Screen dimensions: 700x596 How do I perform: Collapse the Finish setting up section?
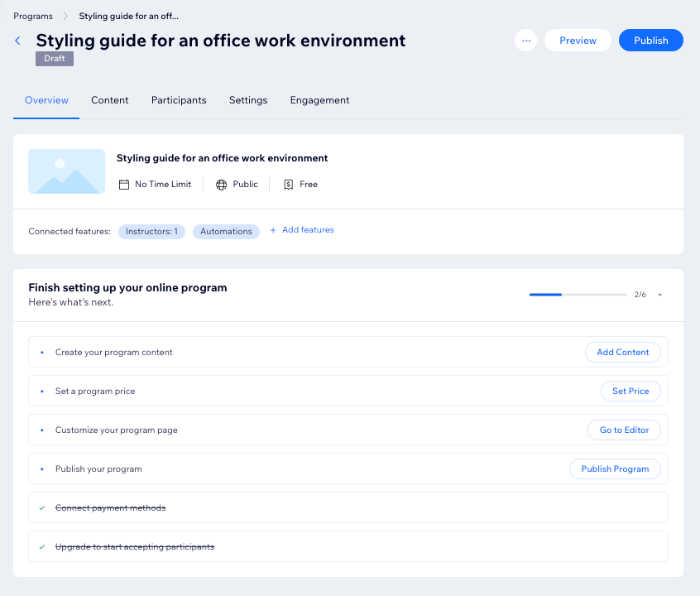pos(659,295)
